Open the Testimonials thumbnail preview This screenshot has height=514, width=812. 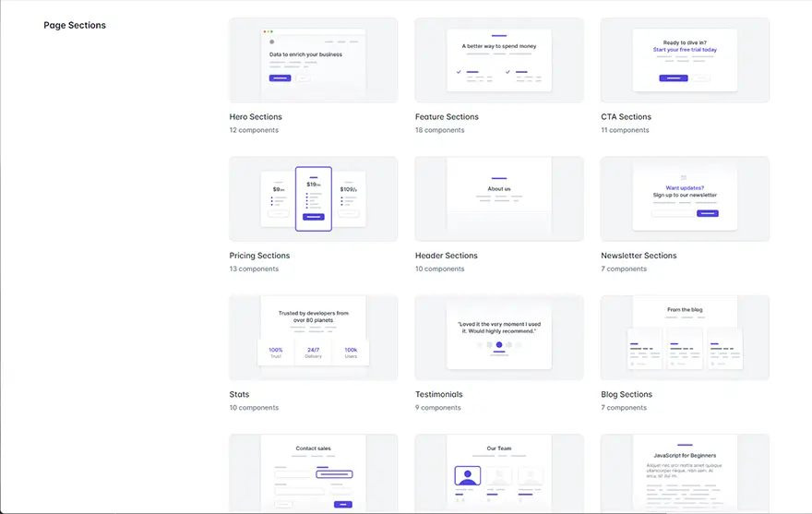(x=499, y=338)
